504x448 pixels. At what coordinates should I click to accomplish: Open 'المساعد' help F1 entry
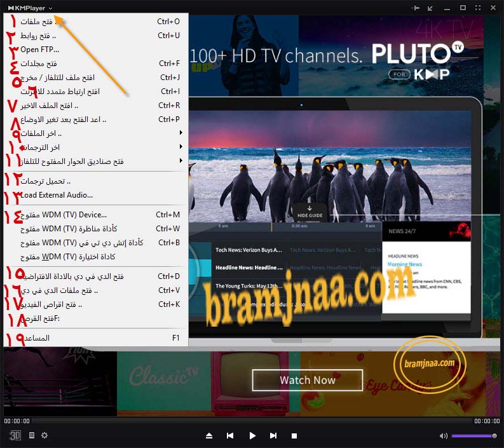(x=96, y=338)
